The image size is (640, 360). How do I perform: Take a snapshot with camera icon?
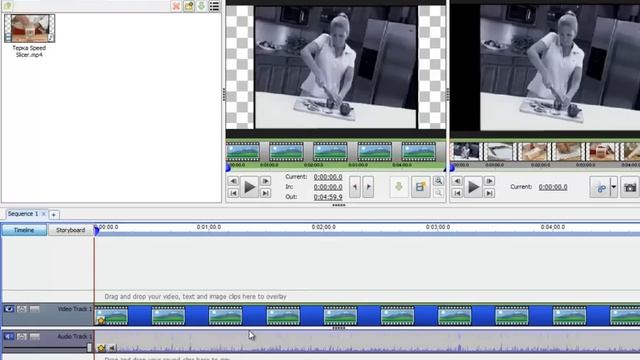pos(630,187)
